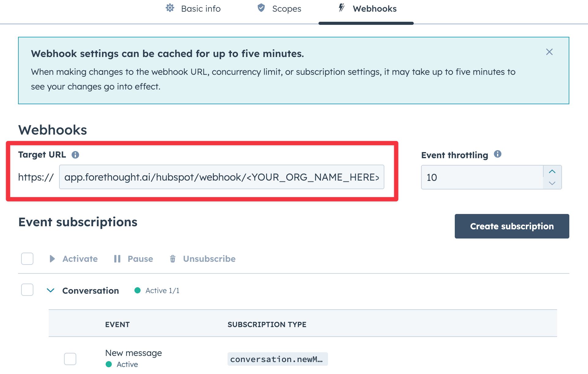Select the New message event checkbox
This screenshot has width=588, height=374.
[70, 359]
